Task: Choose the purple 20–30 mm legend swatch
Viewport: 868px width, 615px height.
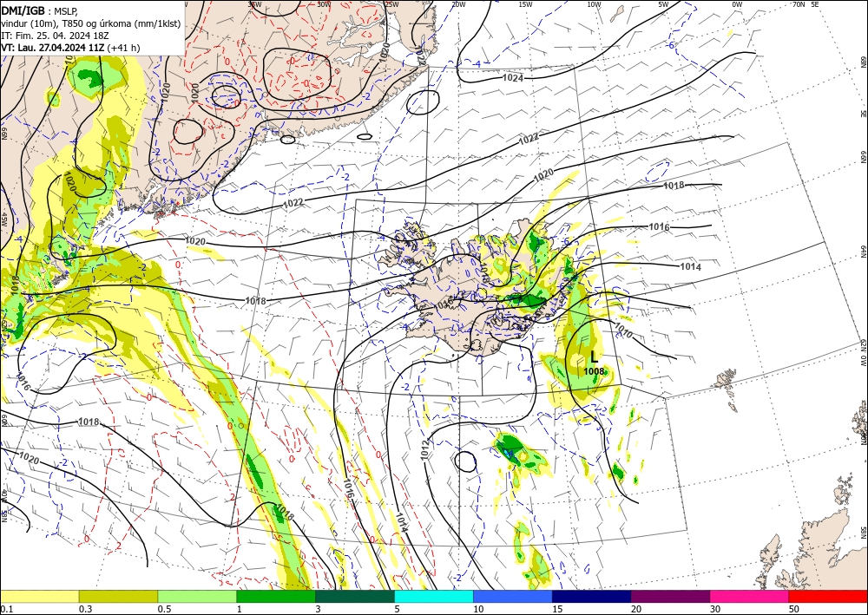Action: (x=670, y=596)
